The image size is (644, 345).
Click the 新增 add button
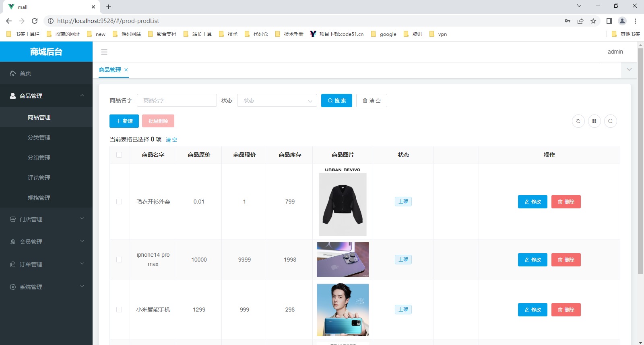tap(124, 121)
